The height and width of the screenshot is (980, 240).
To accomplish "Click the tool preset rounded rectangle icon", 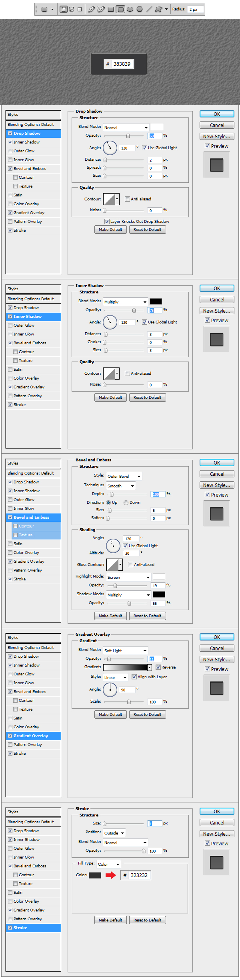I will (44, 9).
